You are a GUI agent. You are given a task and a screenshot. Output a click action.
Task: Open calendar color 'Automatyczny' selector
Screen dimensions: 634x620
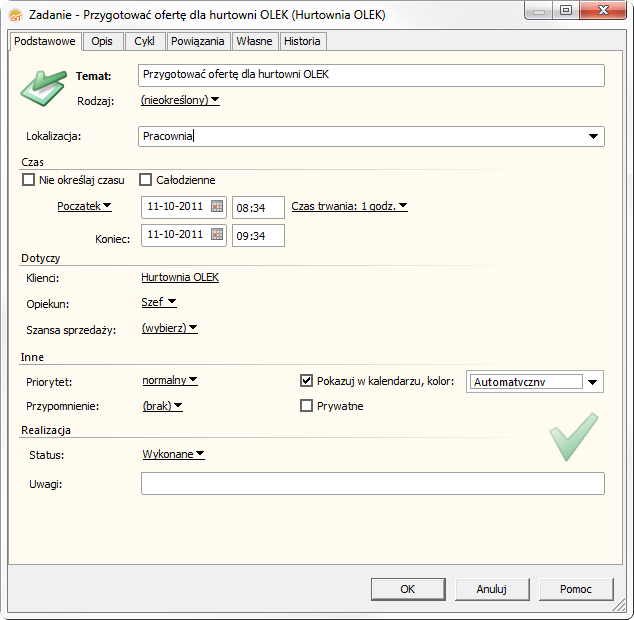point(594,382)
